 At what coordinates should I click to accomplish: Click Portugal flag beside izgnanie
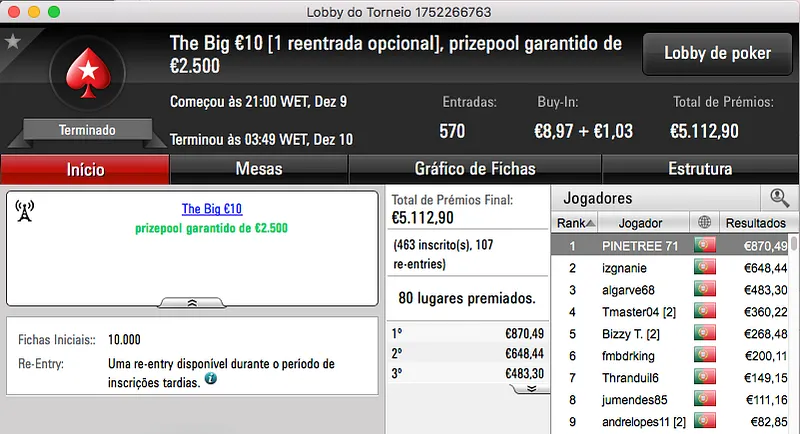point(702,268)
